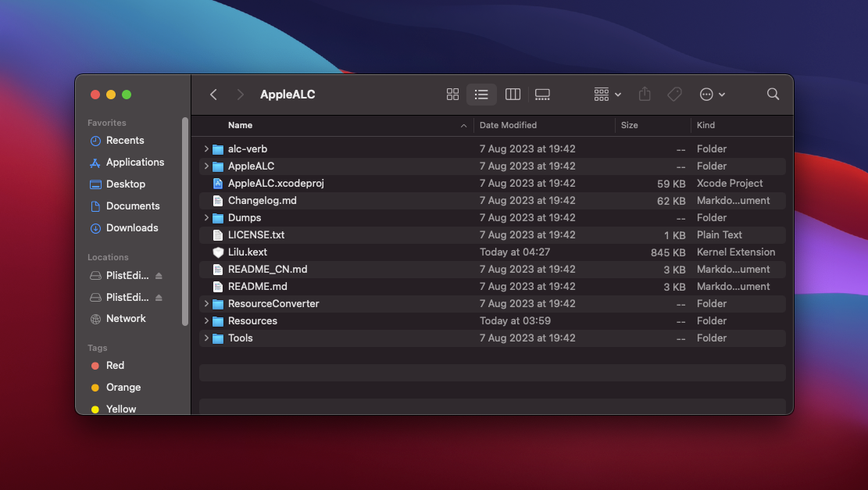Sort by the Date Modified column header
Image resolution: width=868 pixels, height=490 pixels.
[508, 125]
